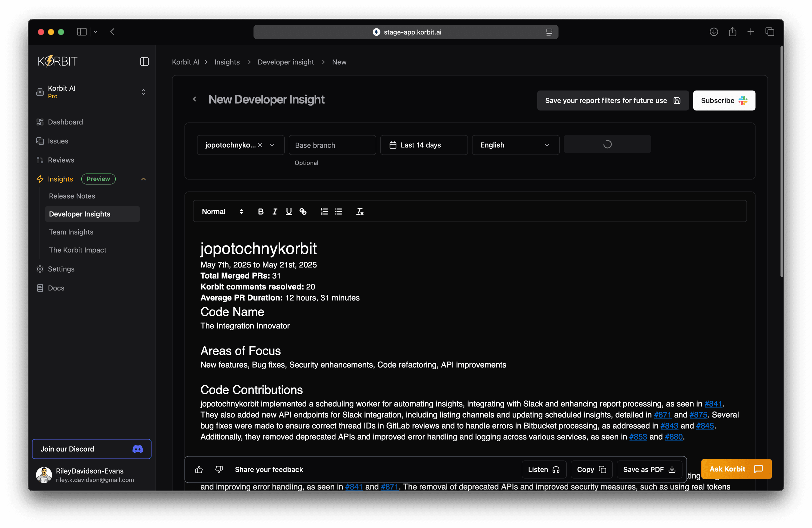The width and height of the screenshot is (812, 528).
Task: Click Safari share icon
Action: (732, 32)
